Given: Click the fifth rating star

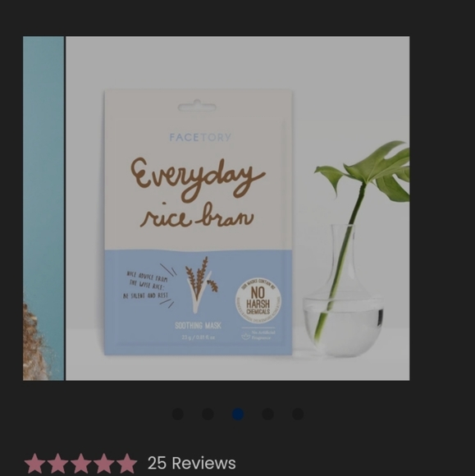Looking at the screenshot, I should 126,463.
